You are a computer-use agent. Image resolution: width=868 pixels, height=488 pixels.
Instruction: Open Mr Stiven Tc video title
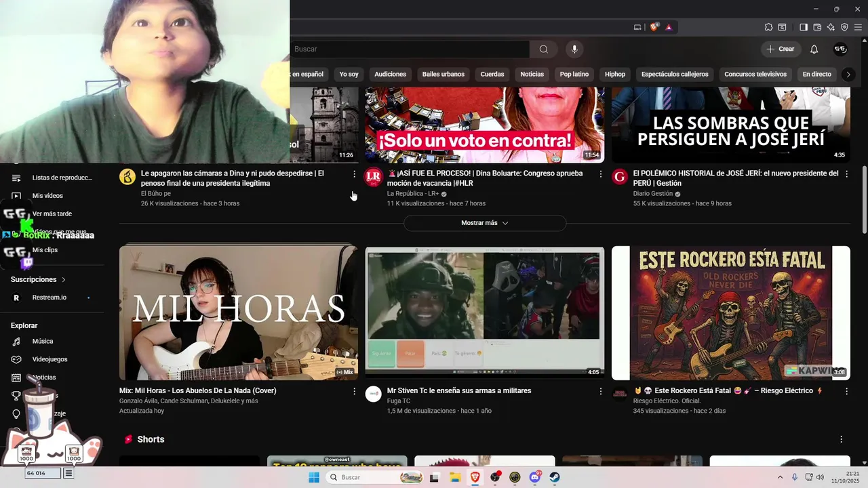coord(459,390)
